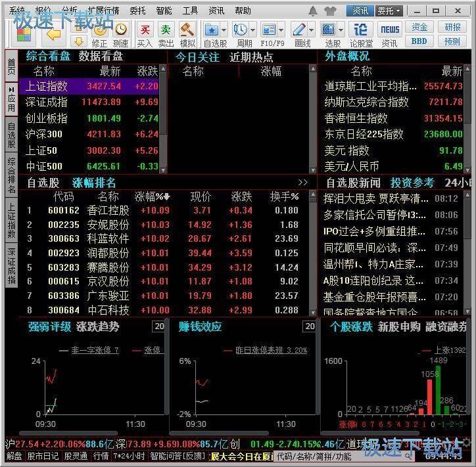
Task: Click the 买入 buy icon
Action: (145, 30)
